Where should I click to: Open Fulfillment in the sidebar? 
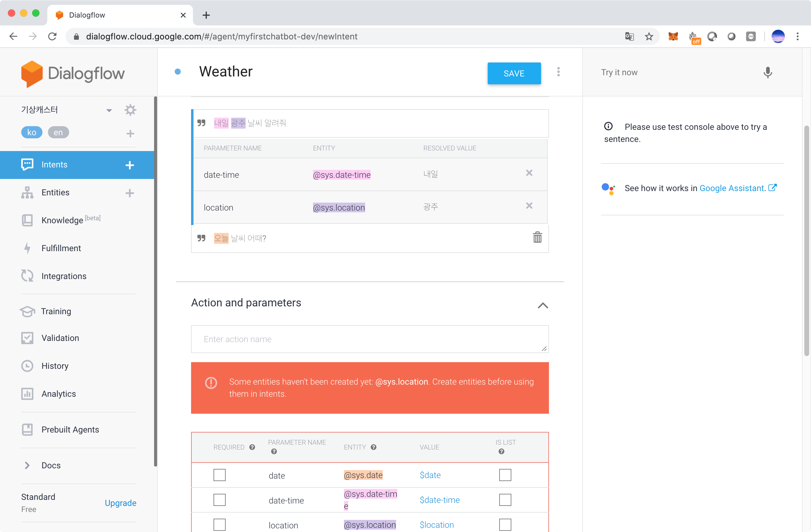tap(61, 248)
